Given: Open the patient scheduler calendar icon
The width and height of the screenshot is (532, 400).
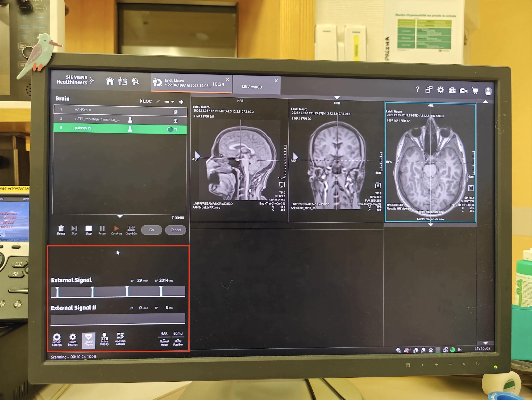Looking at the screenshot, I should pos(123,81).
